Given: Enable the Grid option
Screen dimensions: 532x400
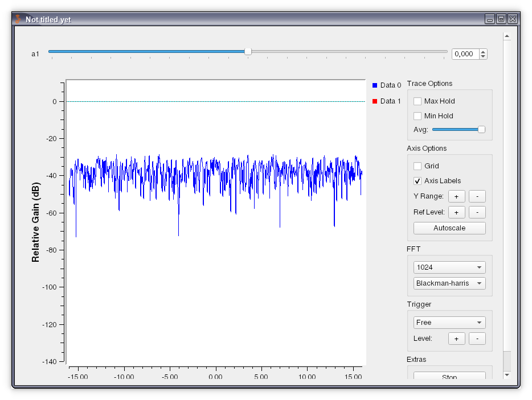Looking at the screenshot, I should pos(417,166).
